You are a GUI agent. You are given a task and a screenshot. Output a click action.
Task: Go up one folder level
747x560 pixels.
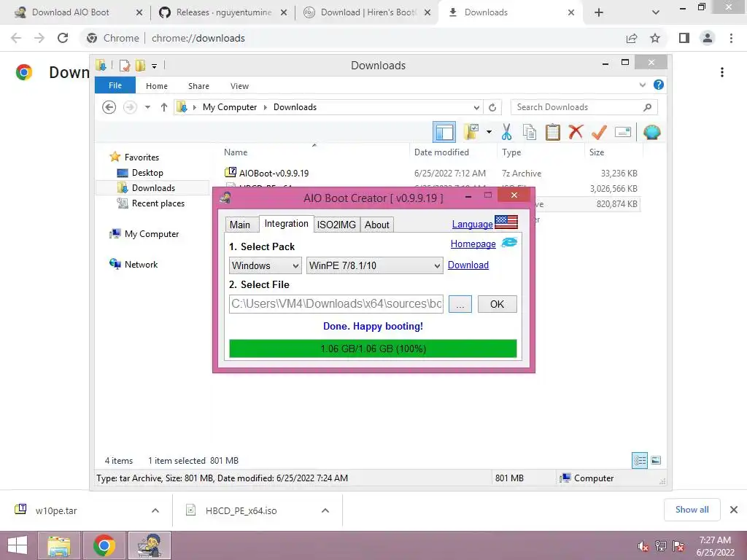[164, 107]
